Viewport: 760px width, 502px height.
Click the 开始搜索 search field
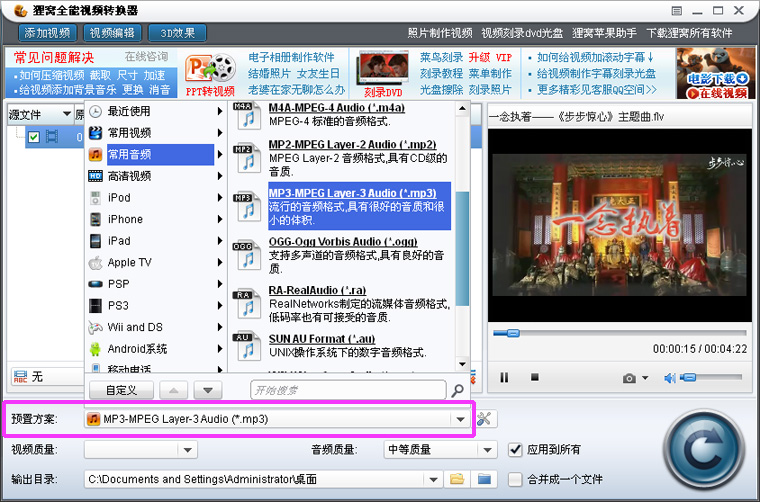pos(348,390)
